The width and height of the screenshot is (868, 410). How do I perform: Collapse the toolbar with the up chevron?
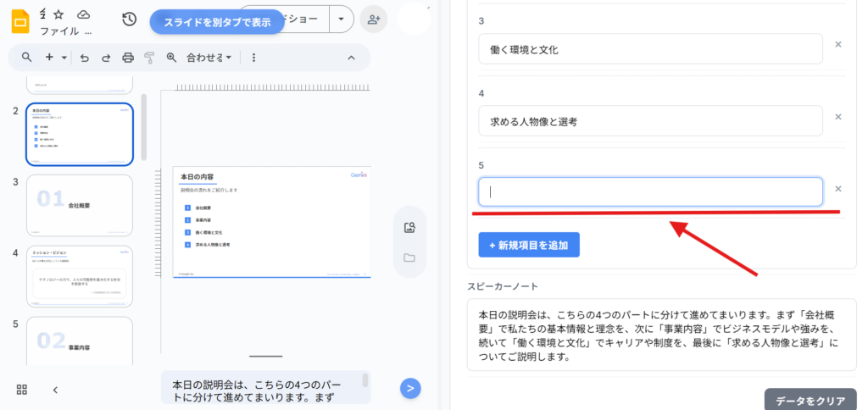pyautogui.click(x=352, y=58)
